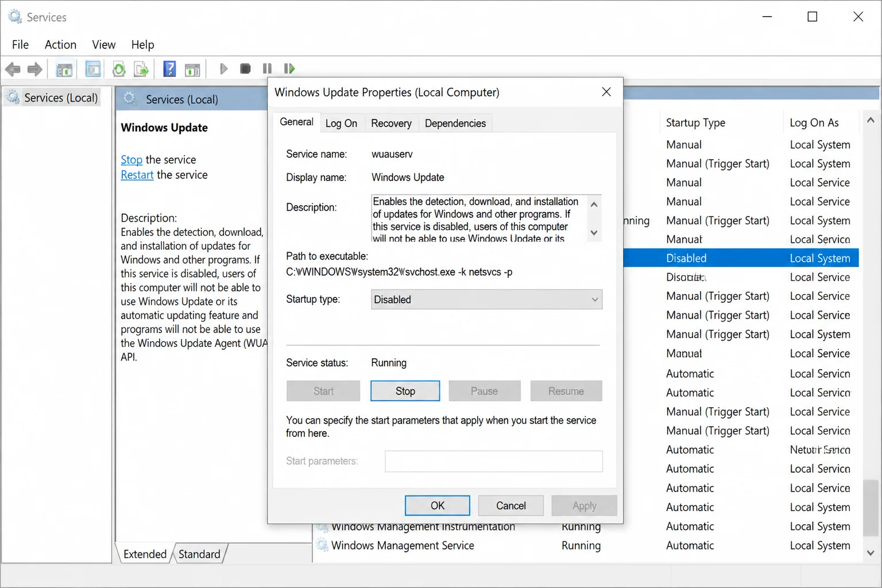Click the Windows Update heading in left pane
882x588 pixels.
(x=164, y=127)
